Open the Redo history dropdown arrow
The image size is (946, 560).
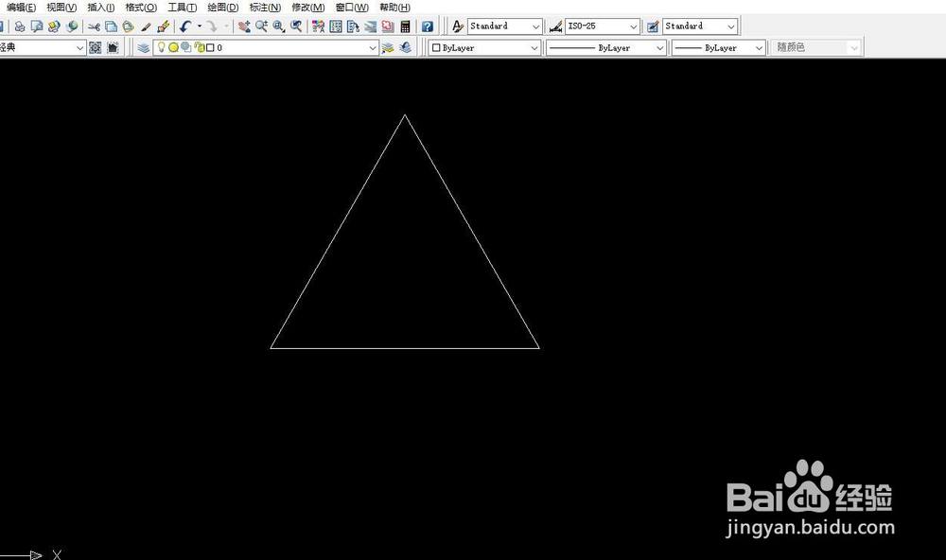pos(226,26)
